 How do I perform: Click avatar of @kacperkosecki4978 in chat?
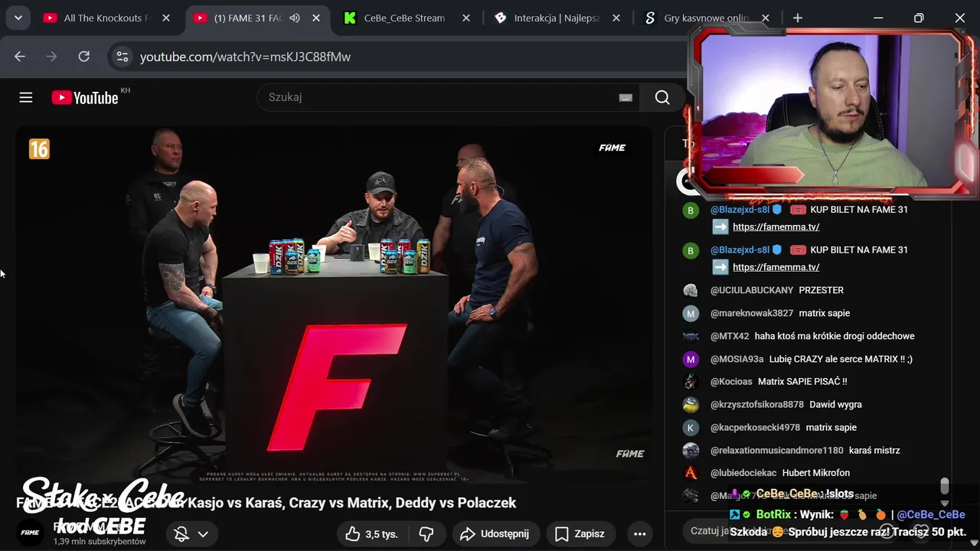pyautogui.click(x=691, y=428)
